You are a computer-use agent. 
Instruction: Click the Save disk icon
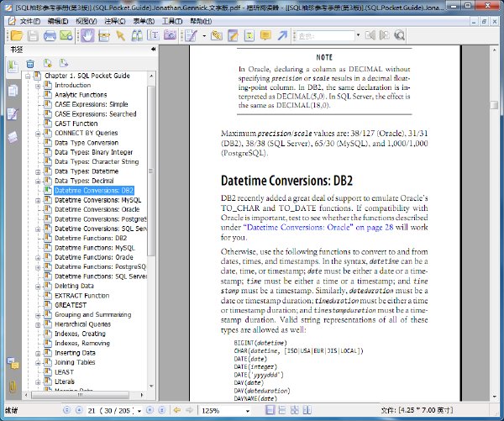[33, 35]
